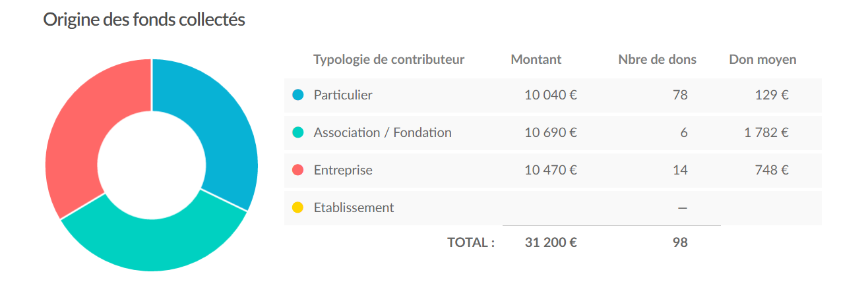Click the yellow Etablissement legend dot
This screenshot has width=868, height=299.
tap(297, 208)
